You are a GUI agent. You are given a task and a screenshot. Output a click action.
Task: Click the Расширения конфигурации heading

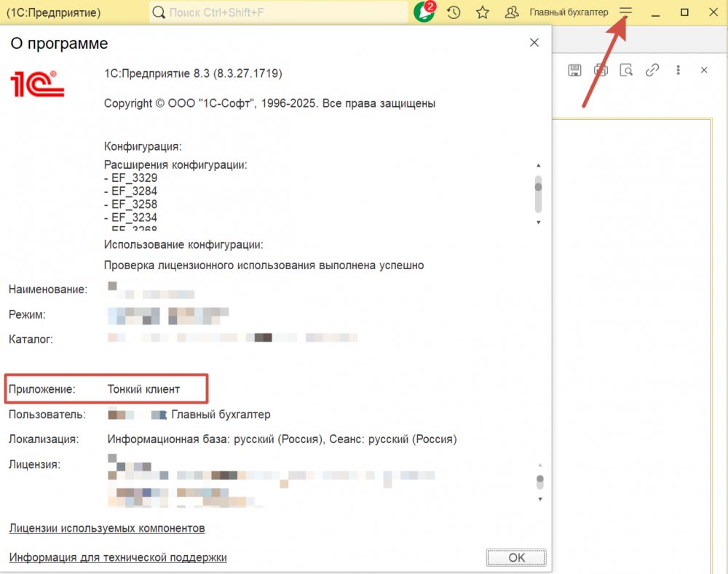[175, 164]
